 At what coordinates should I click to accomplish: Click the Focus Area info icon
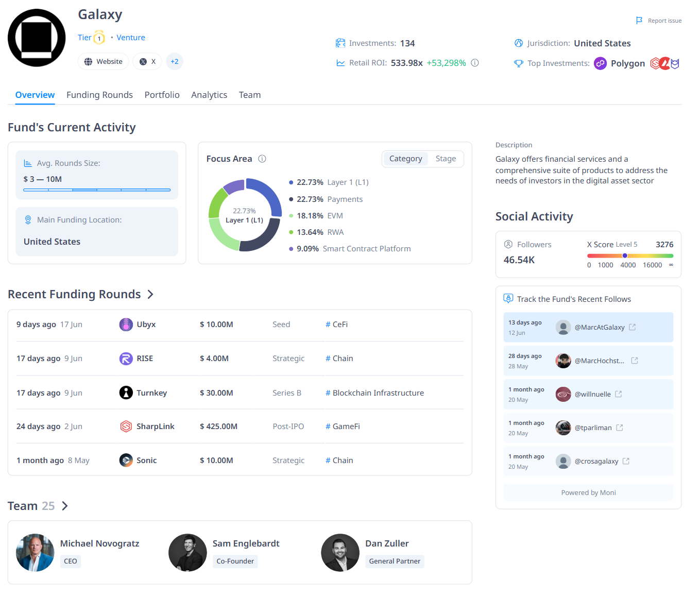click(262, 159)
